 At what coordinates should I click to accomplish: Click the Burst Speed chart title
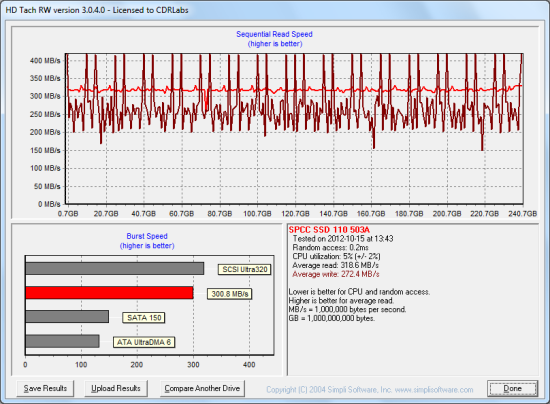[x=147, y=236]
